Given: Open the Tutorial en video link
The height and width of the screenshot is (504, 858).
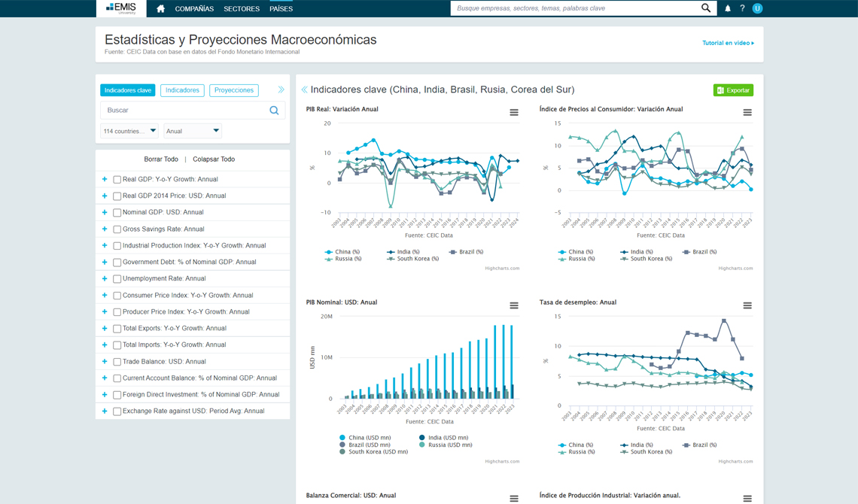Looking at the screenshot, I should click(728, 43).
